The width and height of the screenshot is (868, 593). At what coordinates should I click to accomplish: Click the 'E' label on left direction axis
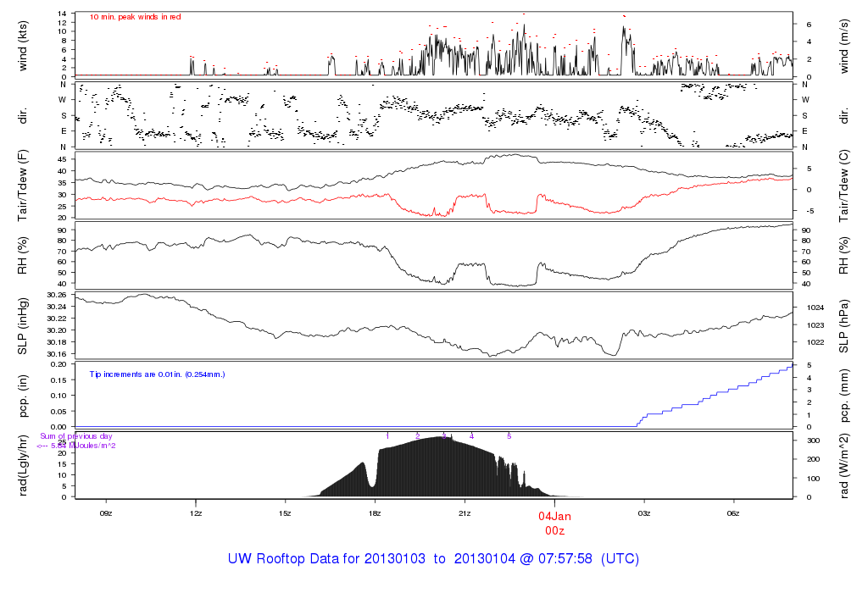point(64,131)
